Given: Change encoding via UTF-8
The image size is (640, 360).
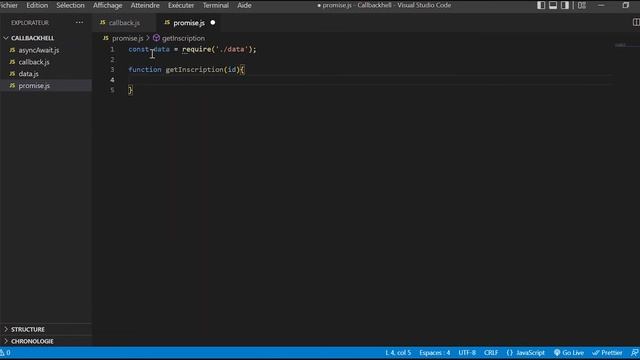Looking at the screenshot, I should click(467, 353).
